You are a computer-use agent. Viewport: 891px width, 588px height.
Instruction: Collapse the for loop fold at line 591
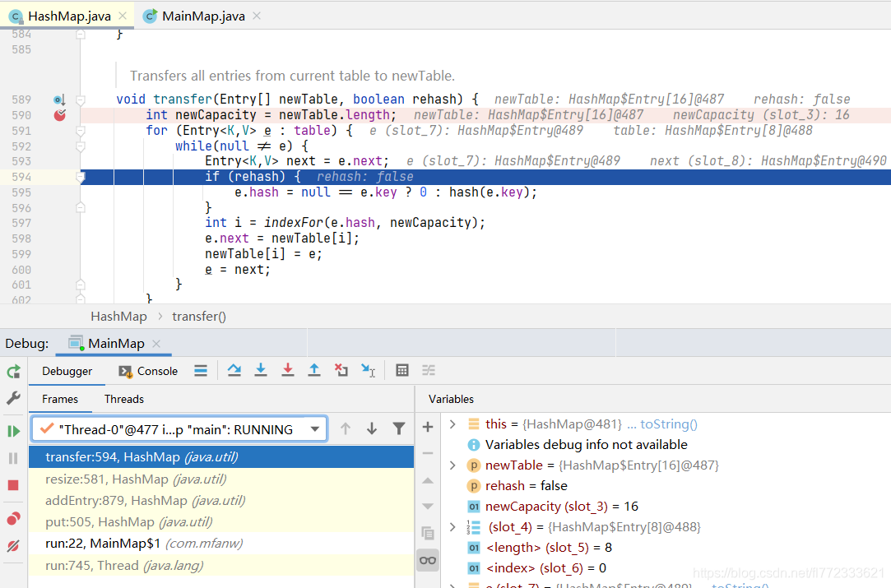click(81, 132)
